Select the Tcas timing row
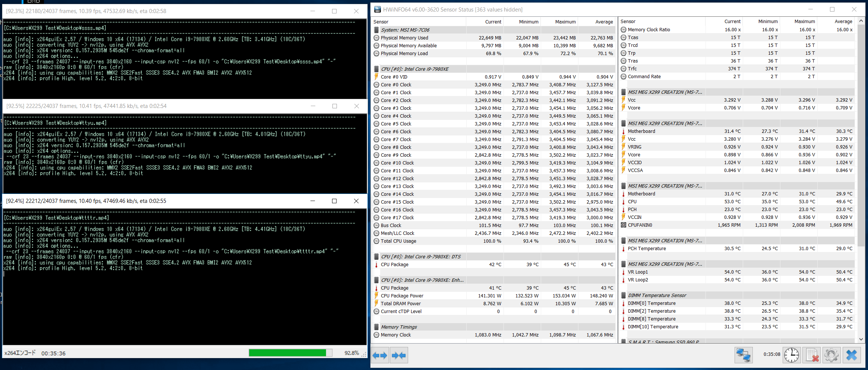The height and width of the screenshot is (370, 868). [x=737, y=37]
